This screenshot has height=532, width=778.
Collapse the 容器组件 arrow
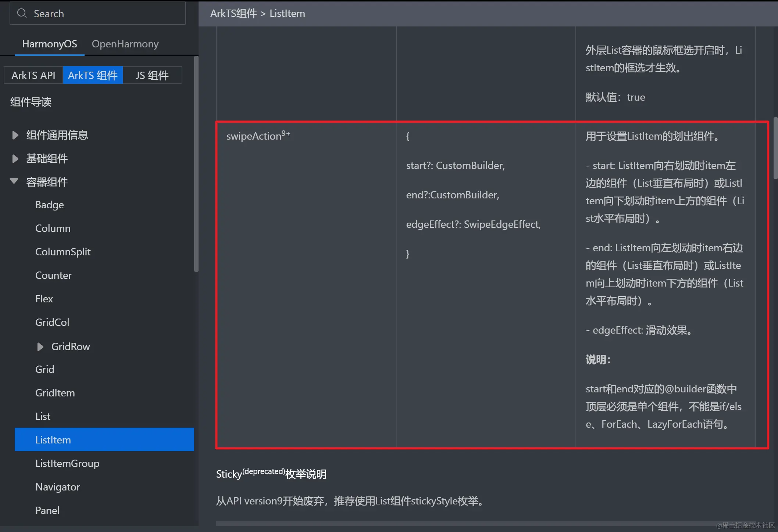pyautogui.click(x=14, y=181)
